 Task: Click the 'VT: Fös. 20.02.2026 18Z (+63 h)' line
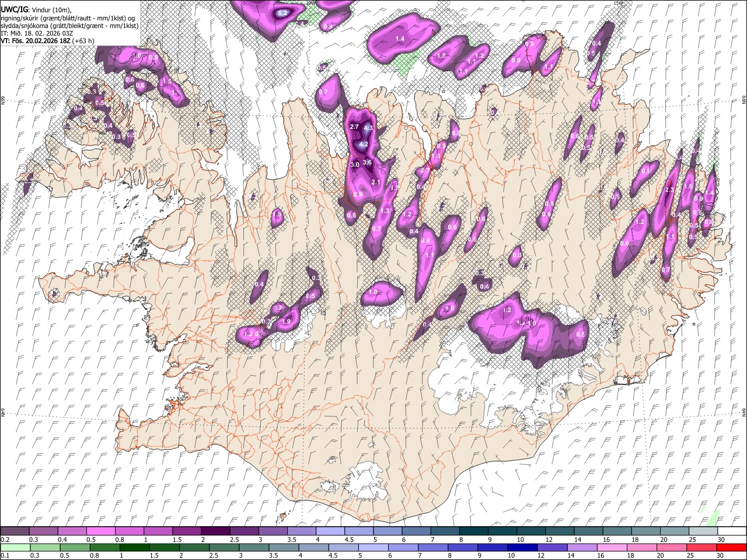coord(48,41)
